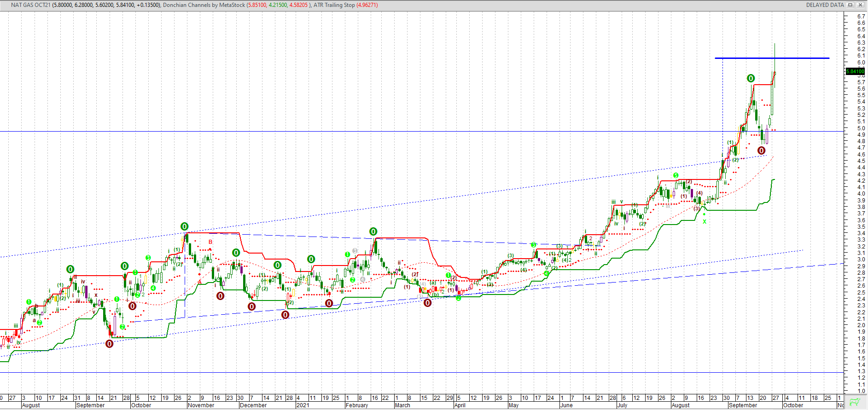Click the green 0 marker at the September 2021 peak
Viewport: 868px width, 410px height.
[x=751, y=78]
